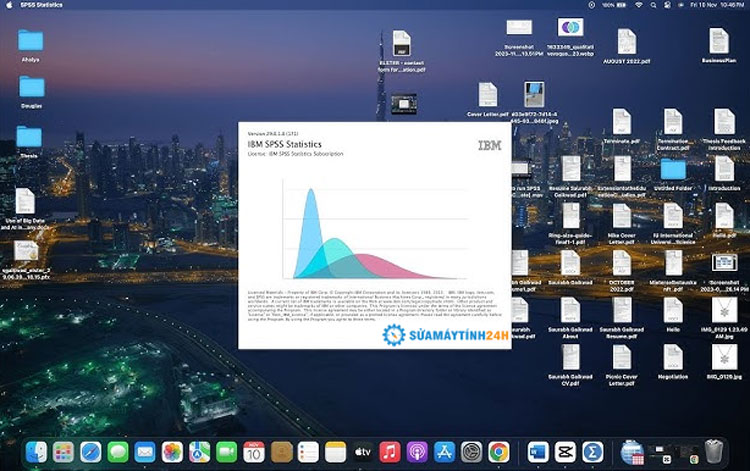Open Control Center from menu bar
The width and height of the screenshot is (750, 471).
tap(667, 5)
